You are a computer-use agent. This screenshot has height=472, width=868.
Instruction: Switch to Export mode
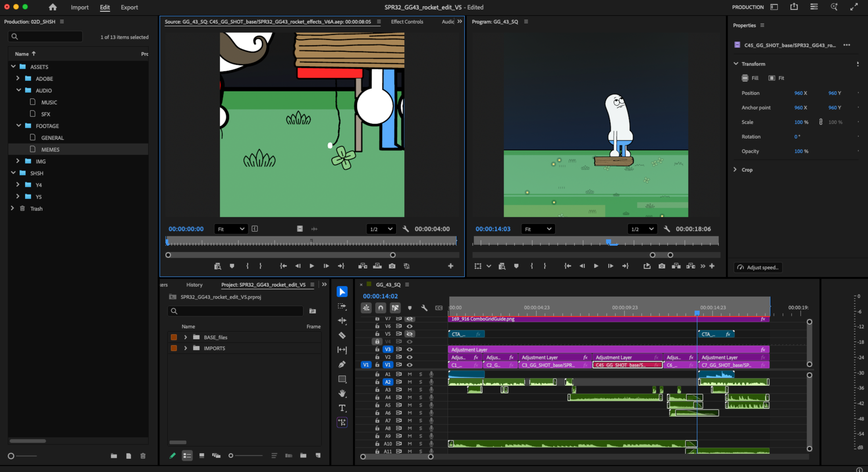pos(129,7)
